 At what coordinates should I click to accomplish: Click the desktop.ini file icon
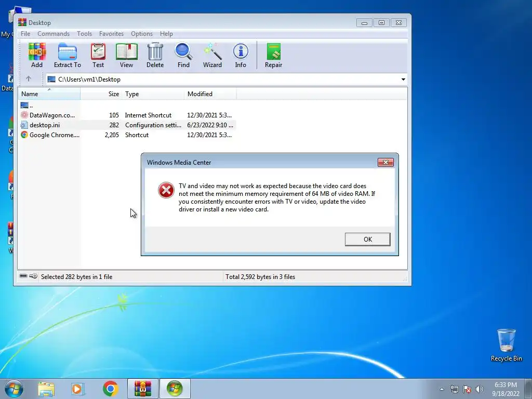click(x=24, y=125)
